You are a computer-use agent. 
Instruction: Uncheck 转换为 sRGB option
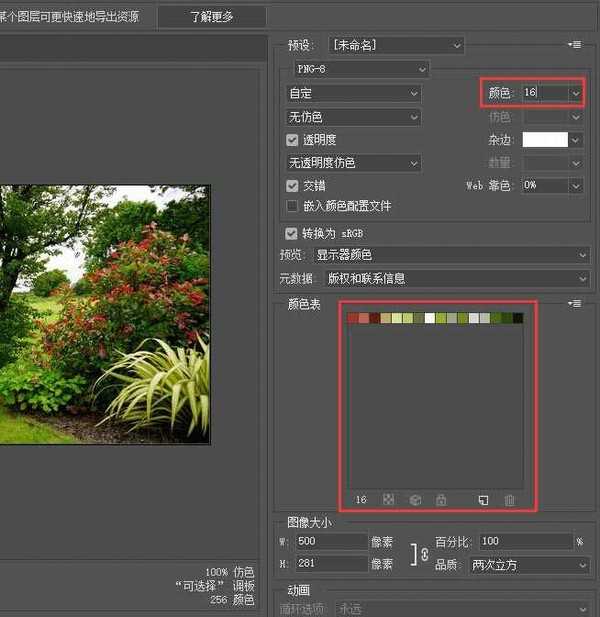point(293,233)
